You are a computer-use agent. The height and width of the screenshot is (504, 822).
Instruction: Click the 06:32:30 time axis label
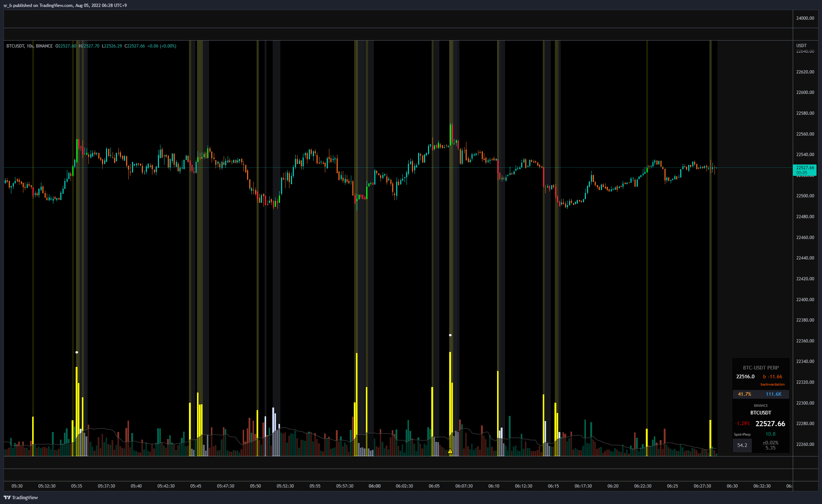click(762, 486)
